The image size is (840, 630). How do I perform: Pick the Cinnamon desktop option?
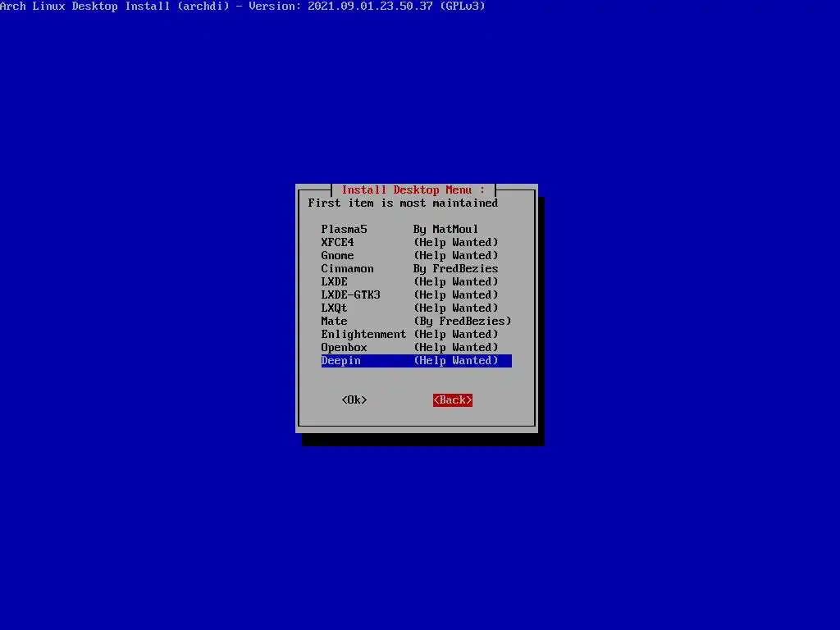point(416,268)
